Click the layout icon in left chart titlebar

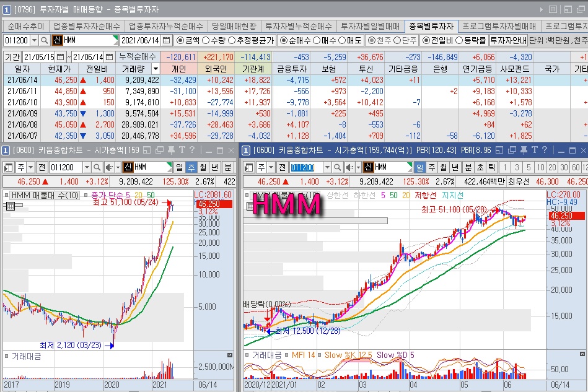147,150
